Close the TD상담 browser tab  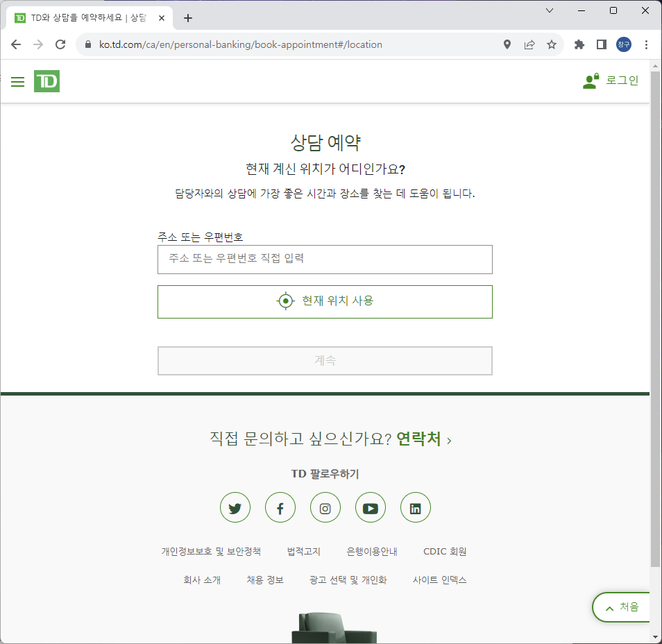pyautogui.click(x=161, y=18)
